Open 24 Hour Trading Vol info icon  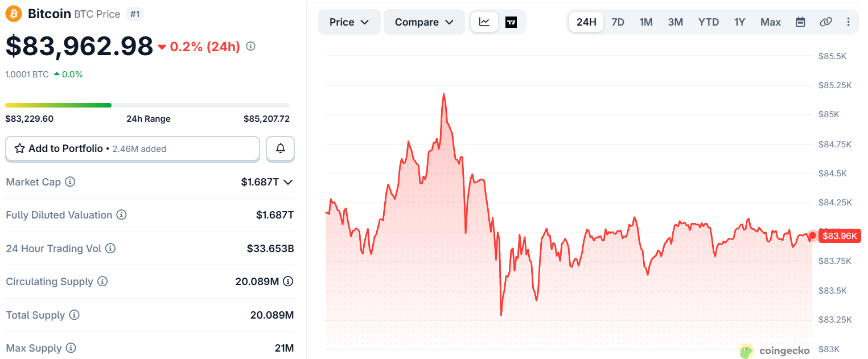(x=110, y=249)
